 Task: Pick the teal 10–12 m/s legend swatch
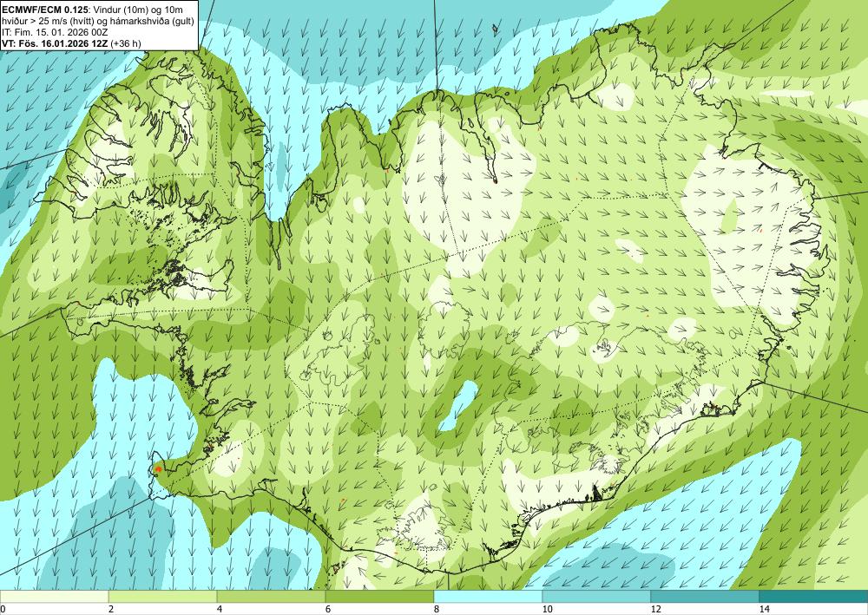point(597,596)
